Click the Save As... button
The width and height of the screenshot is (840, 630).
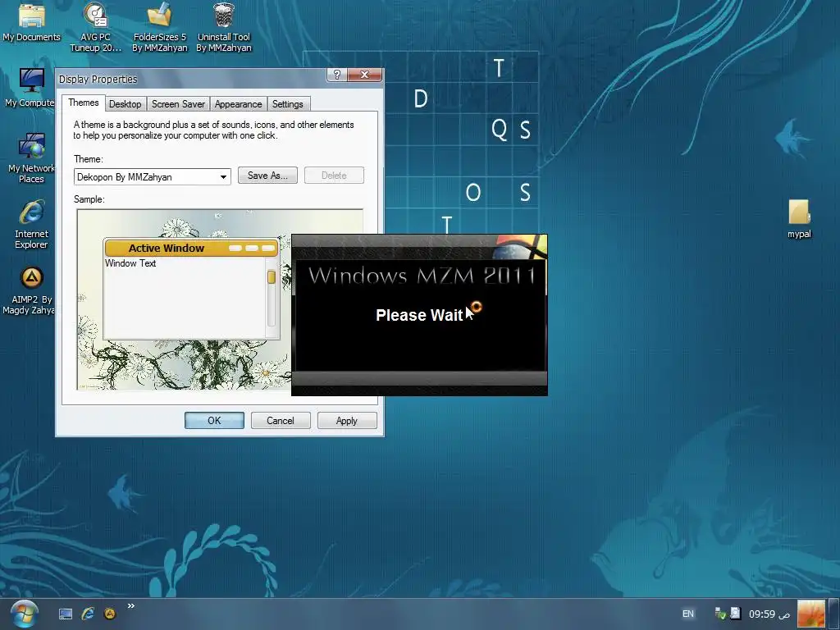pos(268,176)
